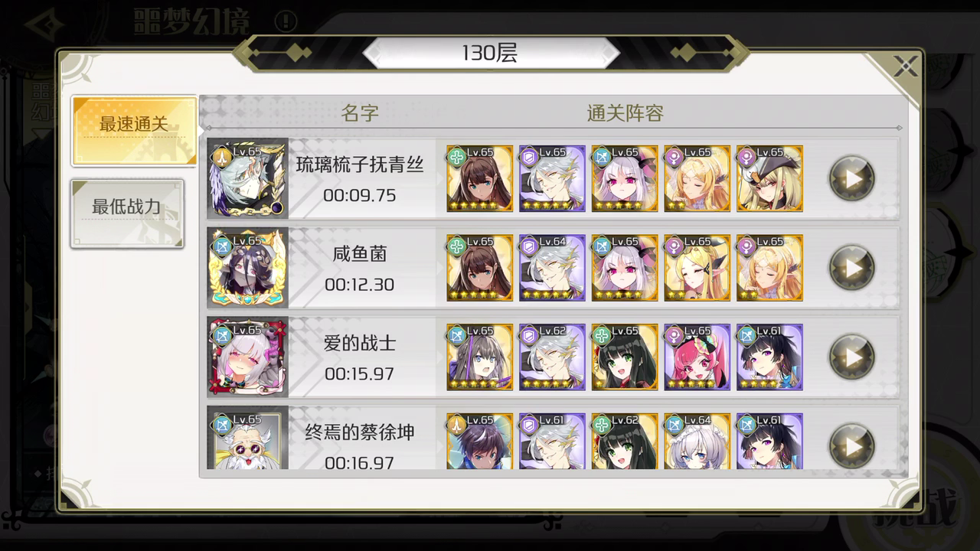Select the blue-haired Lv.65 hero in the fourth lineup
Image resolution: width=980 pixels, height=551 pixels.
[x=480, y=441]
